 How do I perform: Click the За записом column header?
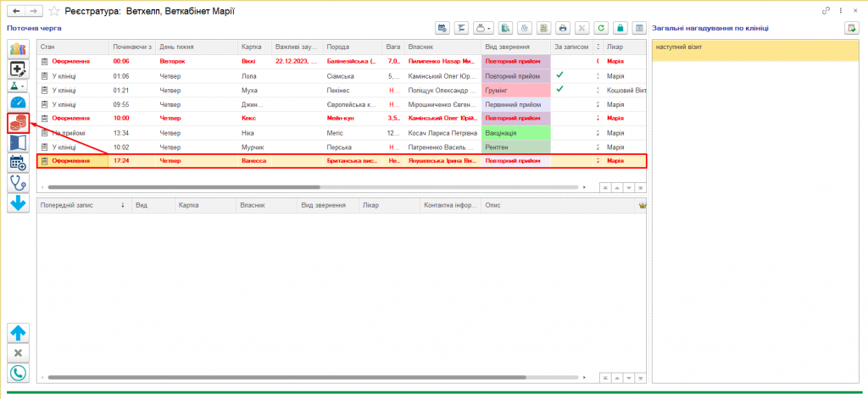click(571, 47)
